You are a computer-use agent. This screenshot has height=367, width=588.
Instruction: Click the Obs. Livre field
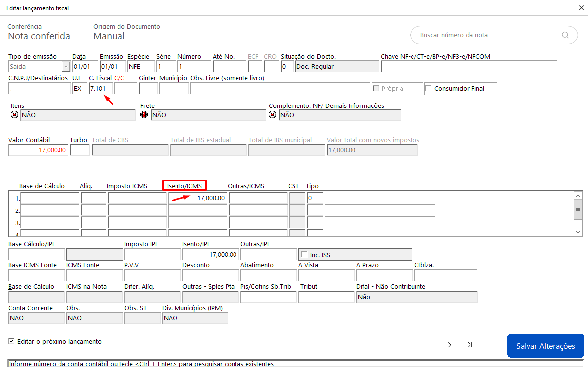(x=280, y=88)
